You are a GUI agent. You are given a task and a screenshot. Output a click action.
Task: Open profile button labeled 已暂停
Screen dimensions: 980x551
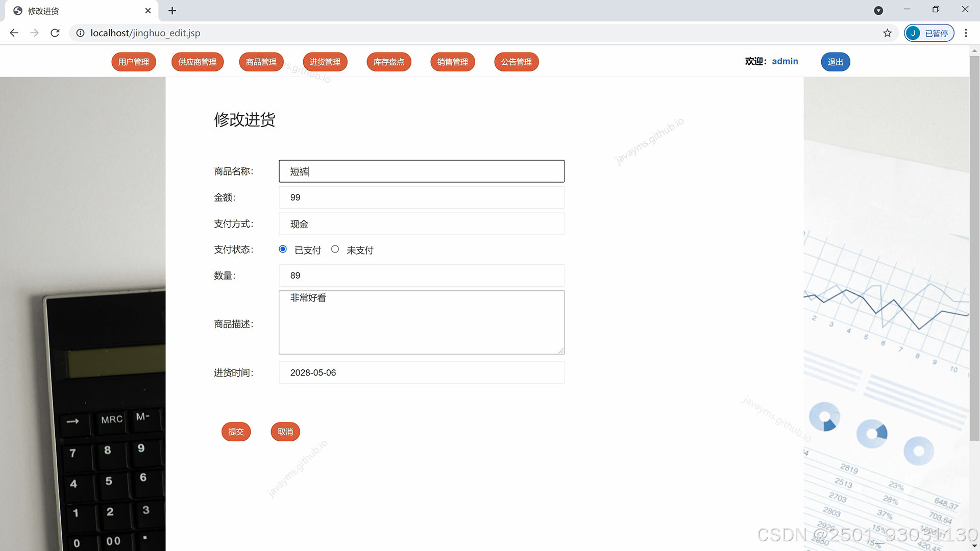coord(929,33)
